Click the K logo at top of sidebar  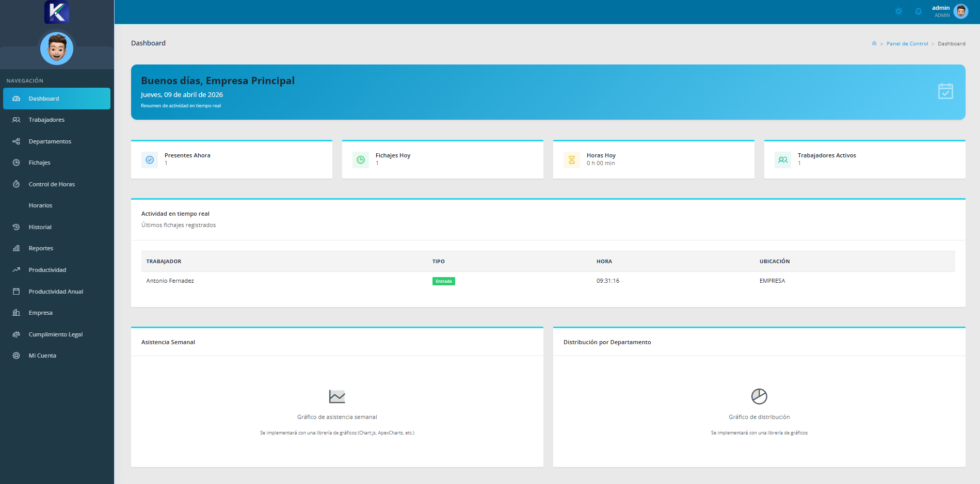click(57, 12)
